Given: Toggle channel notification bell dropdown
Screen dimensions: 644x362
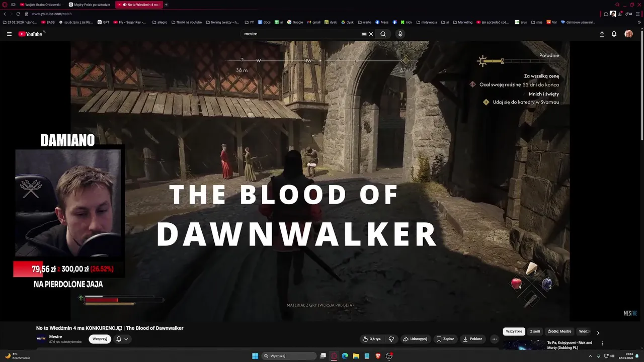Looking at the screenshot, I should 122,339.
